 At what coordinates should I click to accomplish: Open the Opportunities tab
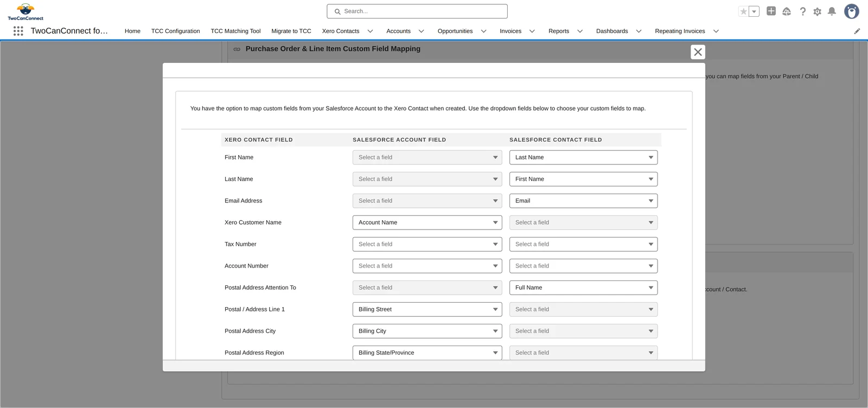point(455,31)
